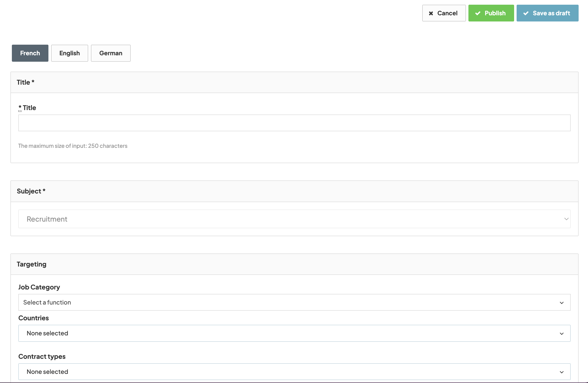Open the Recruitment subject dropdown
Screen dimensions: 588x383
[x=294, y=219]
